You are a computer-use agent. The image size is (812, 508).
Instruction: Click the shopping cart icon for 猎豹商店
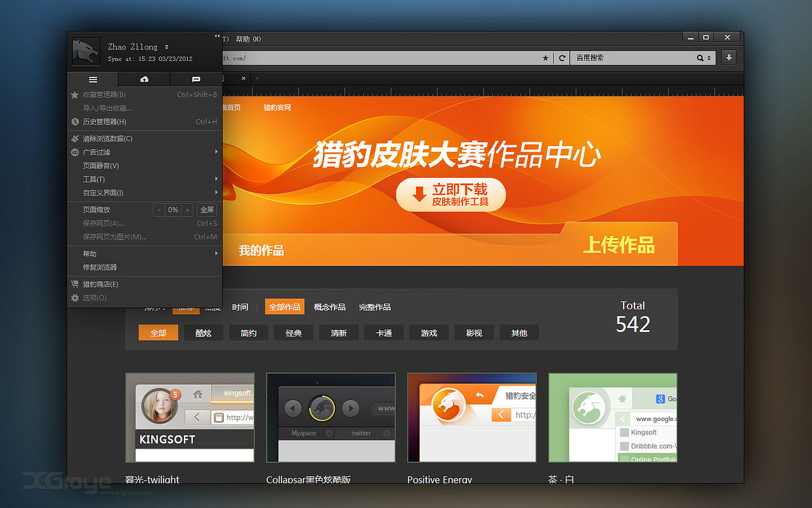(75, 284)
